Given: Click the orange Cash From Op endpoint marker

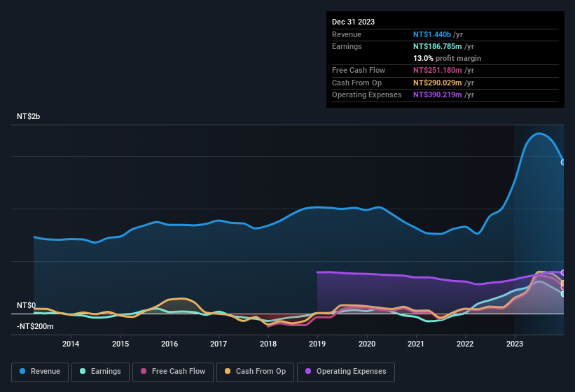Looking at the screenshot, I should point(563,283).
